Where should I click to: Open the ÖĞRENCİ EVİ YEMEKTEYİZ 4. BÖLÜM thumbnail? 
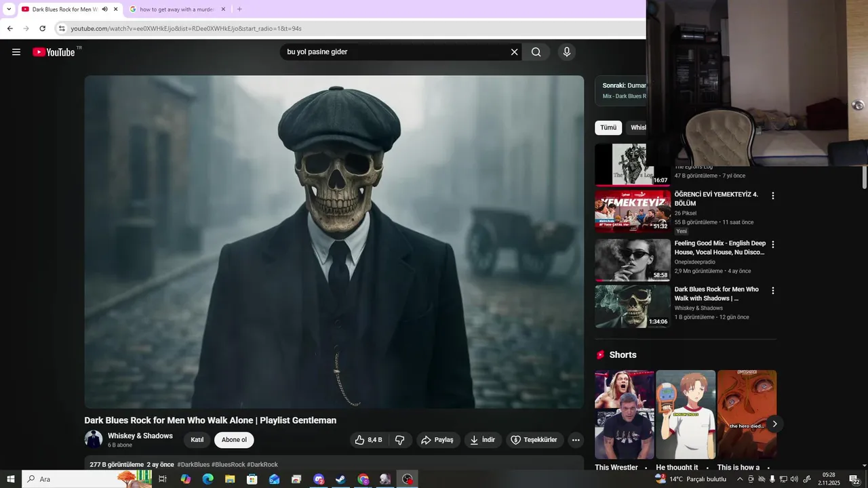coord(633,211)
